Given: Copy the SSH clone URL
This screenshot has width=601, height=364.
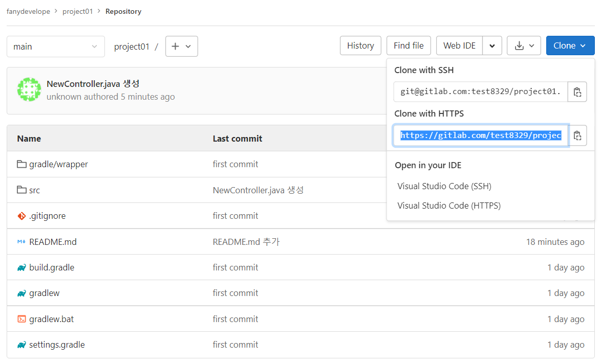Looking at the screenshot, I should click(x=577, y=92).
